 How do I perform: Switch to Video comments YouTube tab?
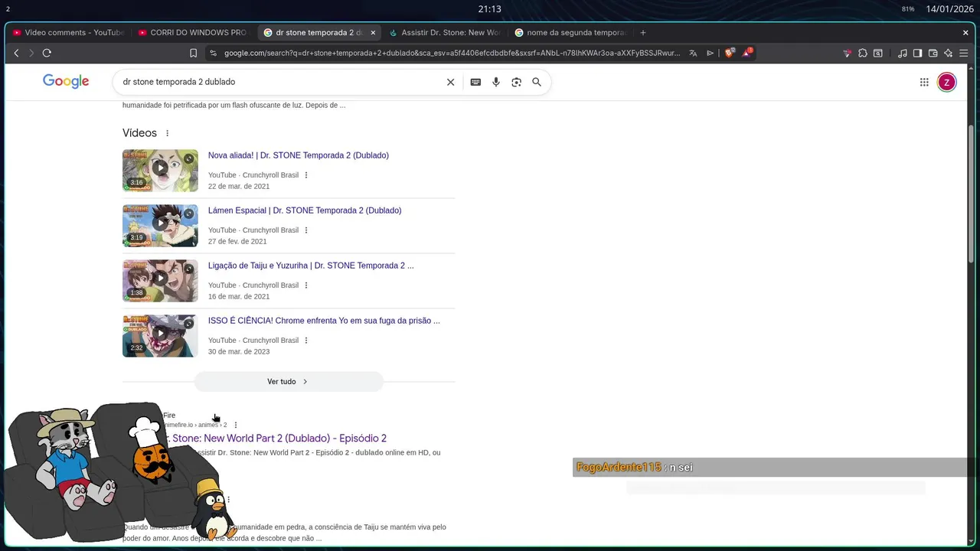click(x=67, y=32)
